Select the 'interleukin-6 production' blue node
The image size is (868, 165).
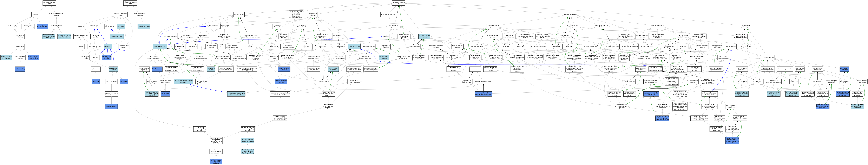point(844,69)
